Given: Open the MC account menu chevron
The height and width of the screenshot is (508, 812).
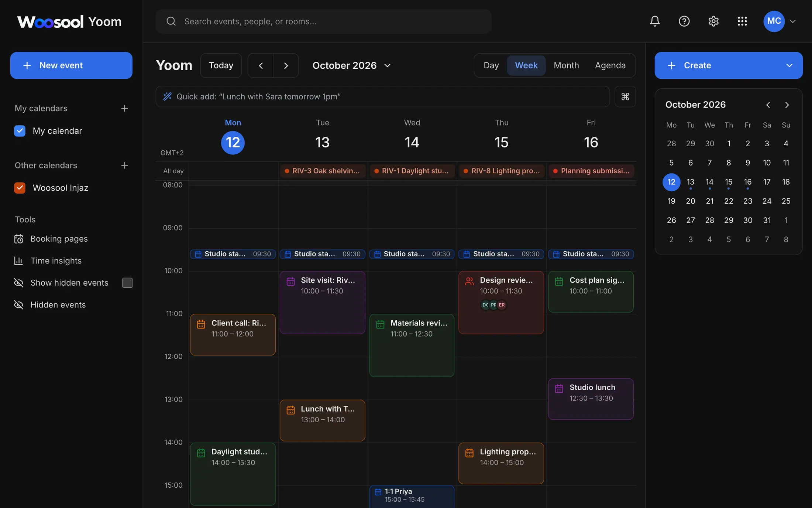Looking at the screenshot, I should 792,21.
